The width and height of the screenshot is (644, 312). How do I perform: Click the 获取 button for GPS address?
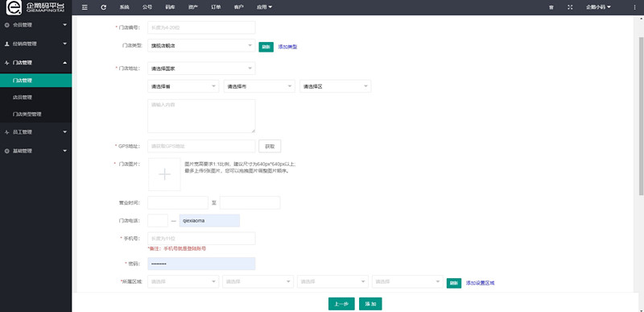click(x=270, y=147)
